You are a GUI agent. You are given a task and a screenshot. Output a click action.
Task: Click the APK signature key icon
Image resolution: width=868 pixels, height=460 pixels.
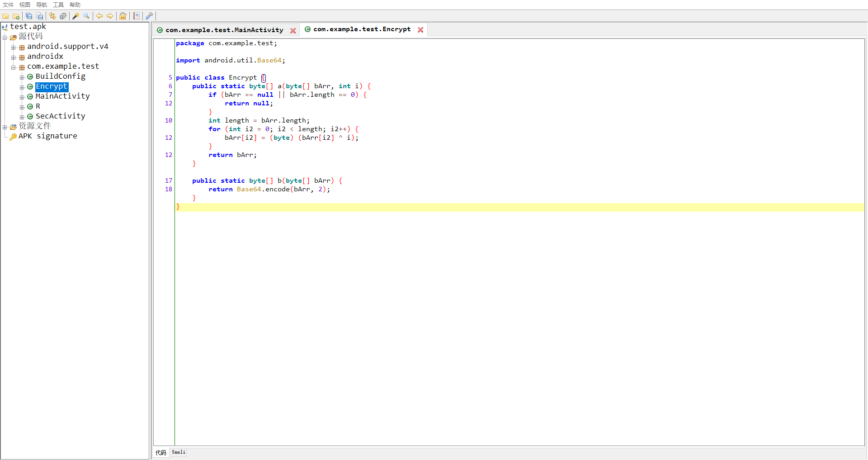point(13,137)
